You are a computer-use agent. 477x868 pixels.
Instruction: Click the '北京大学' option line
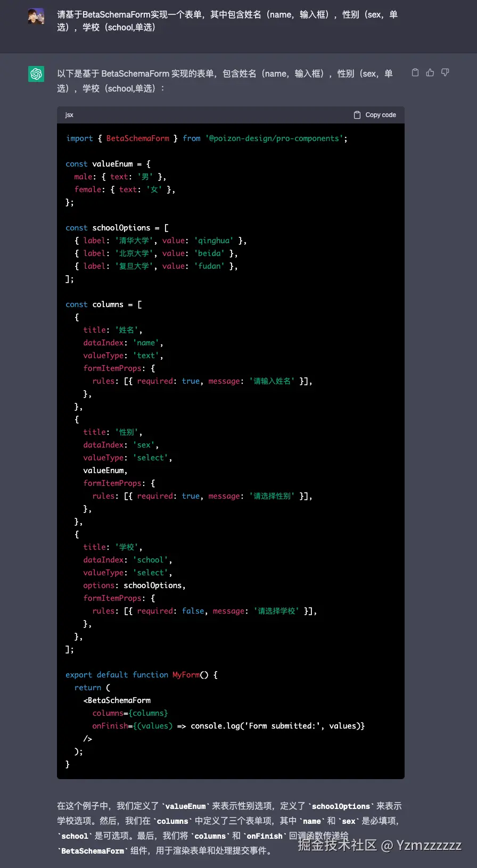[156, 253]
